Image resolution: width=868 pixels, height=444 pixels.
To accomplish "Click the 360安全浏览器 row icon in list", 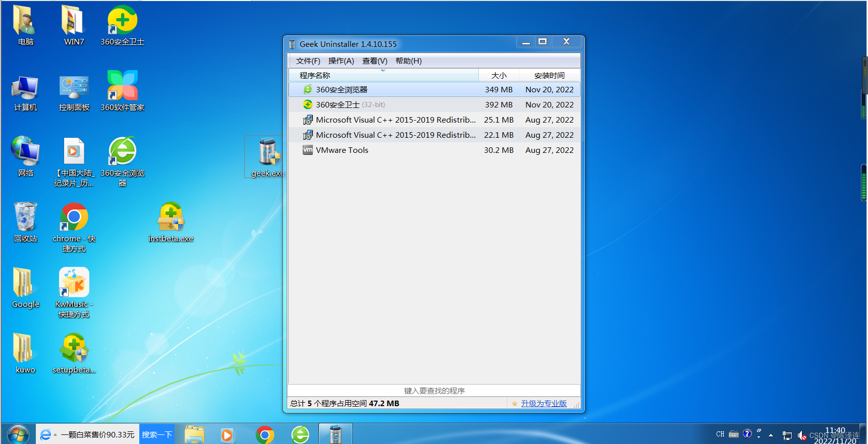I will [x=307, y=89].
